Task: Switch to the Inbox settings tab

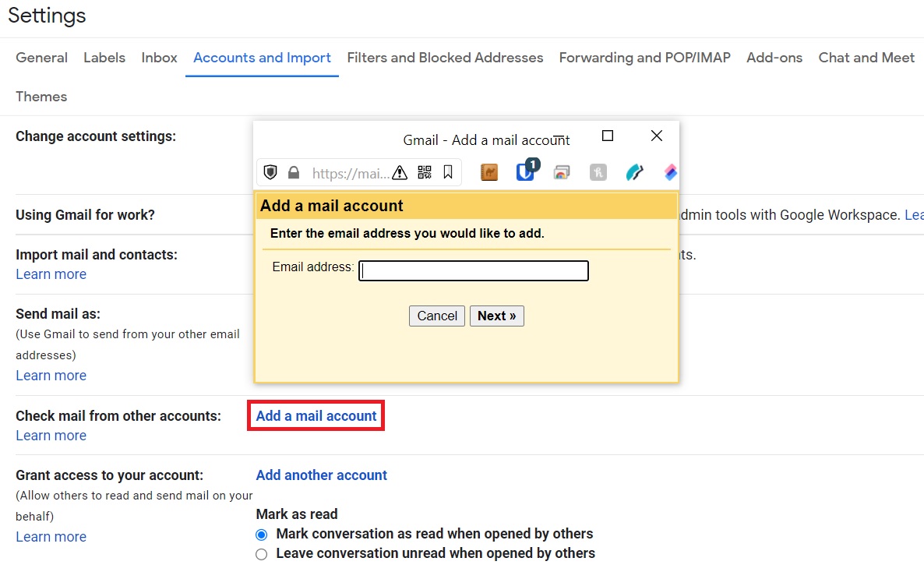Action: coord(159,58)
